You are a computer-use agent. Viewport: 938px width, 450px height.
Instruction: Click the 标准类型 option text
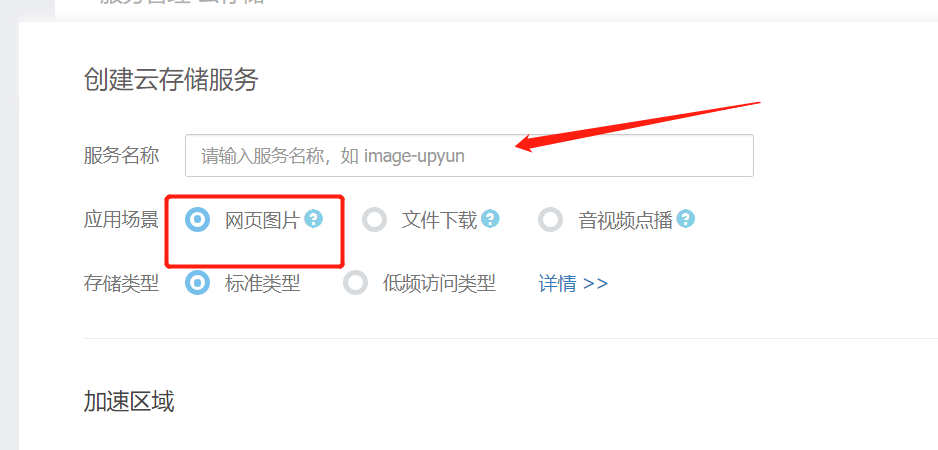[x=263, y=283]
